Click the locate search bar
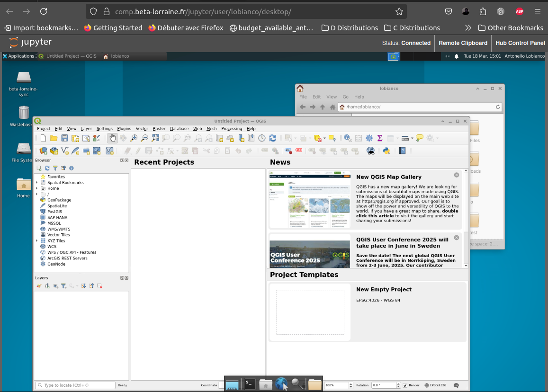The width and height of the screenshot is (548, 392). pos(76,385)
